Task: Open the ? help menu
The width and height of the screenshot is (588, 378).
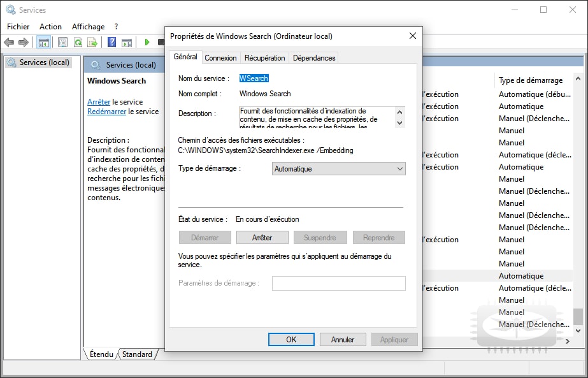Action: point(116,27)
